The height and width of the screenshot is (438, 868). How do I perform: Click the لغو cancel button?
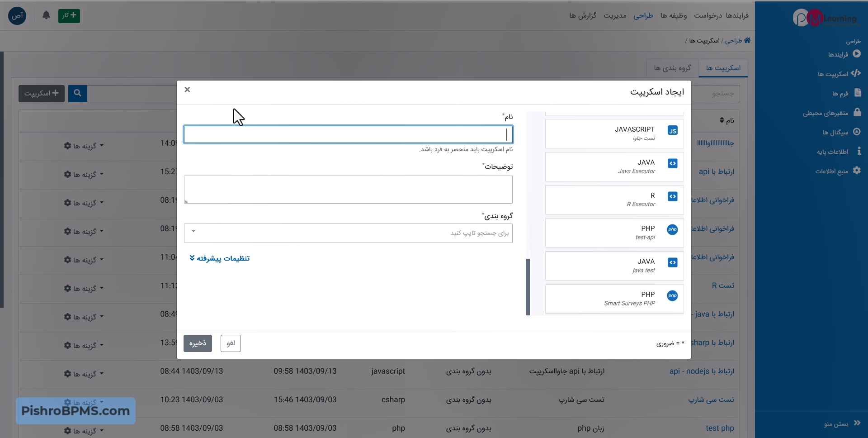pyautogui.click(x=231, y=343)
